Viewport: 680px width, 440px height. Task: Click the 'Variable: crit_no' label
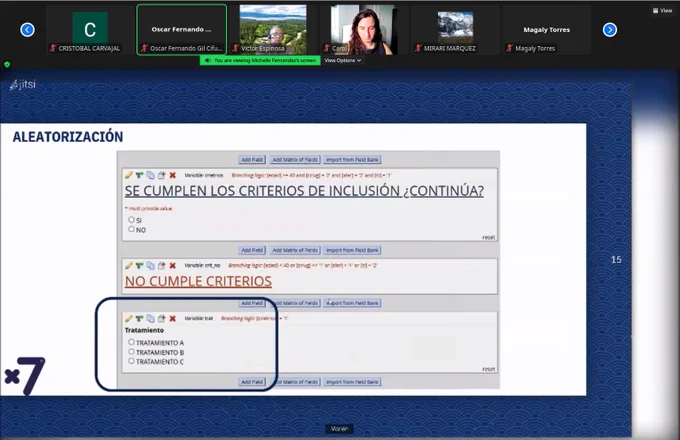[202, 265]
